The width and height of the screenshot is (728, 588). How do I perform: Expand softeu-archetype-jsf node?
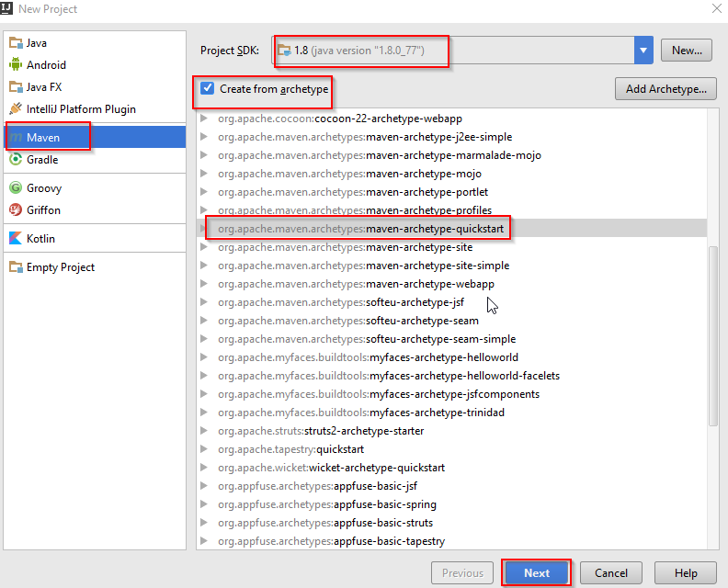click(x=203, y=302)
